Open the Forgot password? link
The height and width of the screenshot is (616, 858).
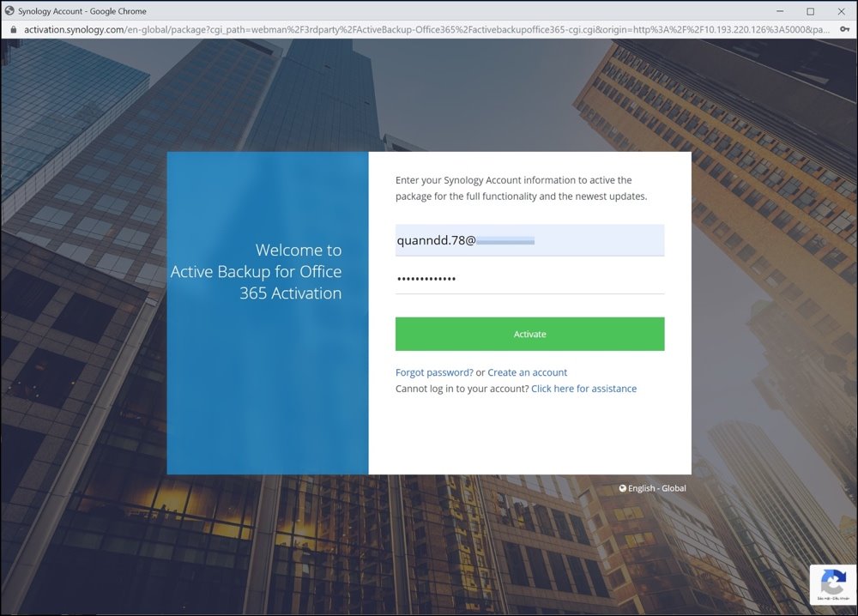[434, 372]
